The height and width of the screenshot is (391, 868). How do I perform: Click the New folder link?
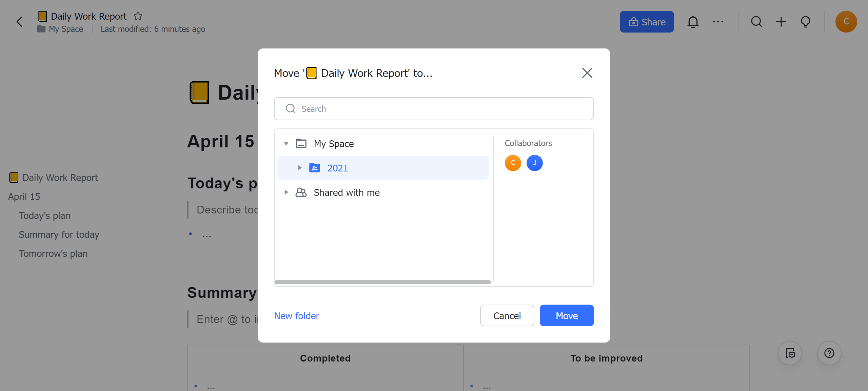(296, 315)
